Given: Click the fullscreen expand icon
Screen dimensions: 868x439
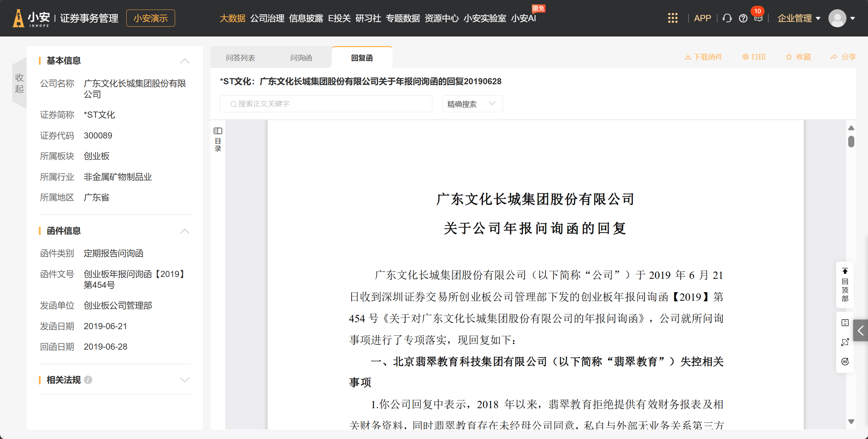Looking at the screenshot, I should coord(845,342).
